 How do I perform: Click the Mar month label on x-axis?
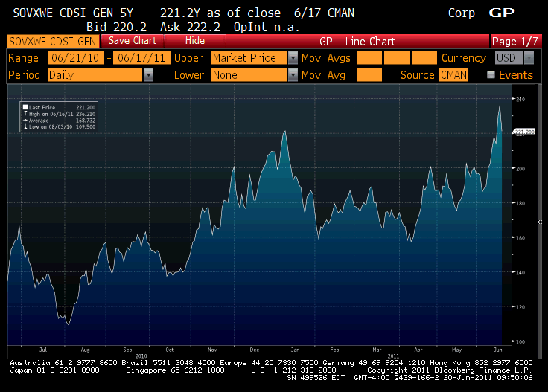[x=377, y=350]
